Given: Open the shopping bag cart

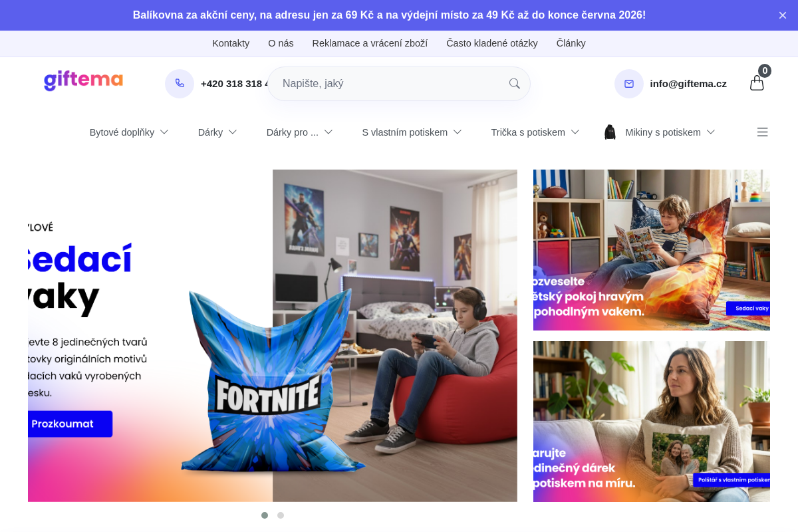Looking at the screenshot, I should click(x=757, y=83).
